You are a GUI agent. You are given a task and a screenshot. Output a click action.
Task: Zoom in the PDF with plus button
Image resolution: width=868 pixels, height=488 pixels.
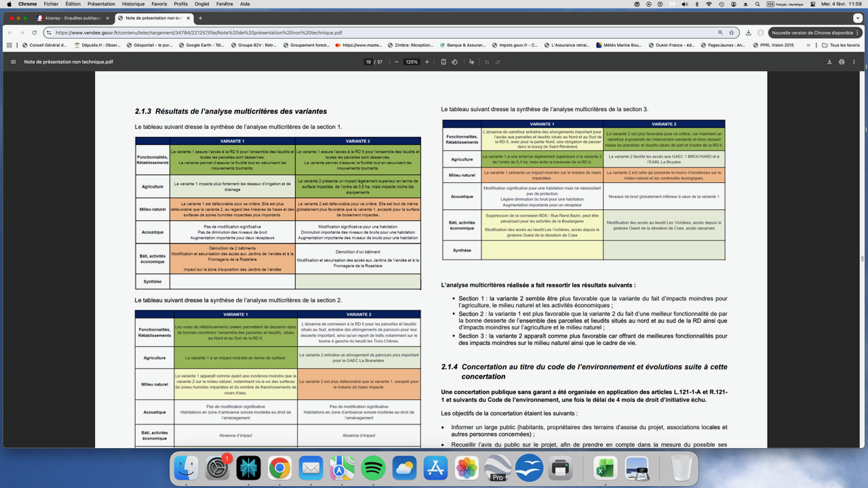[x=427, y=62]
